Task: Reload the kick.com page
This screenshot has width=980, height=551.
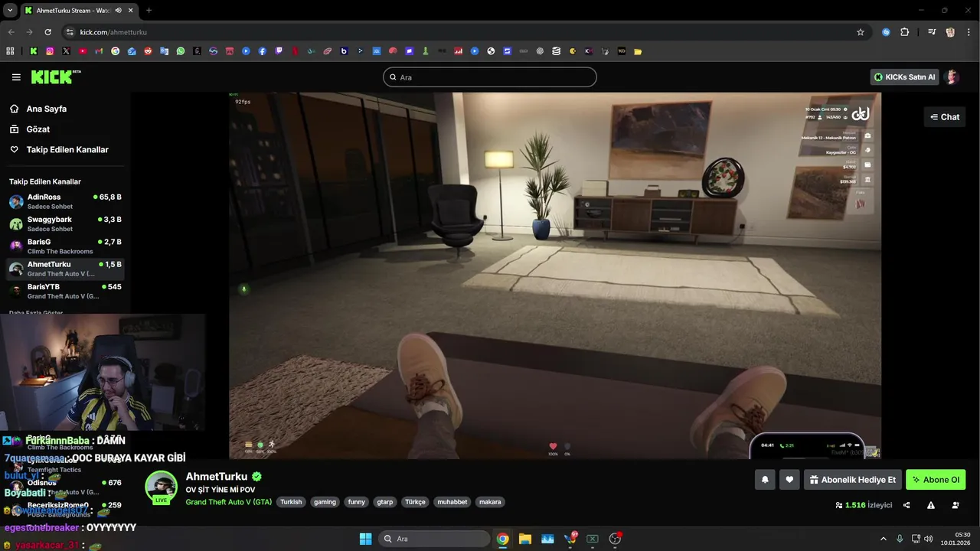Action: (x=47, y=32)
